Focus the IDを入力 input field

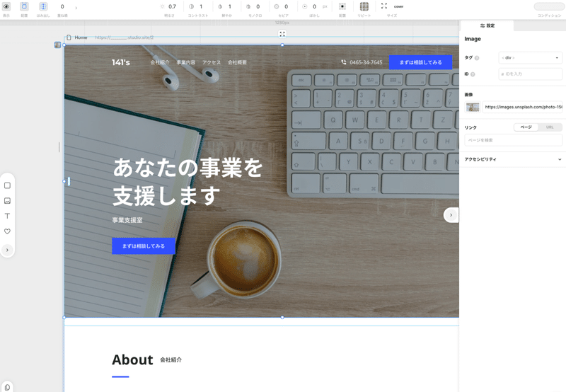(530, 74)
